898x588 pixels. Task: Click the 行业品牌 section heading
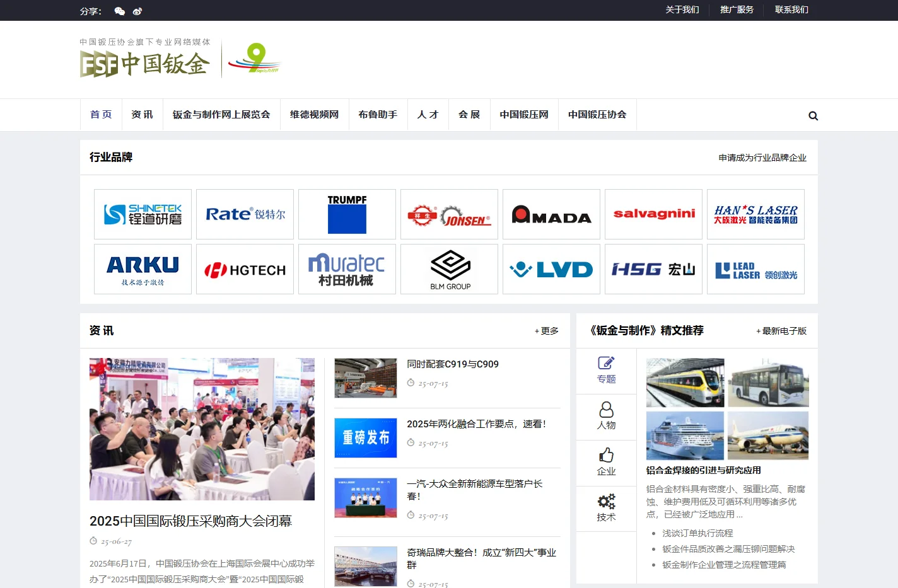click(x=111, y=157)
